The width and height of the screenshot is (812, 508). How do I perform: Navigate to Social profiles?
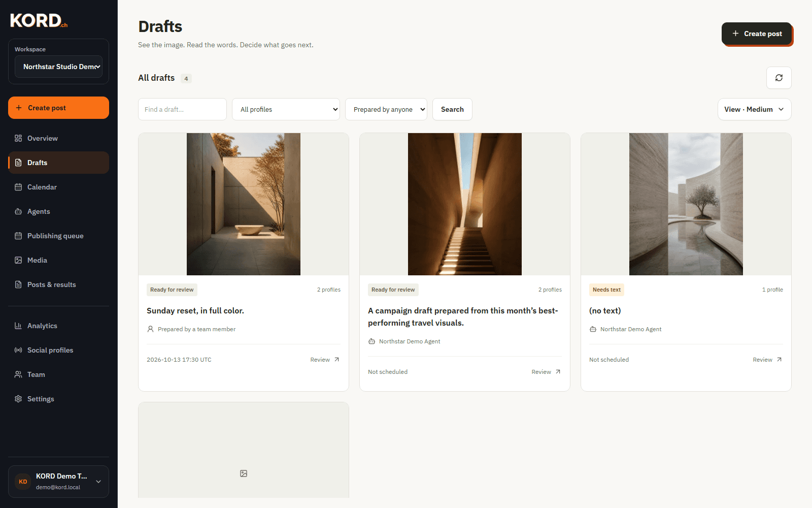[x=58, y=350]
